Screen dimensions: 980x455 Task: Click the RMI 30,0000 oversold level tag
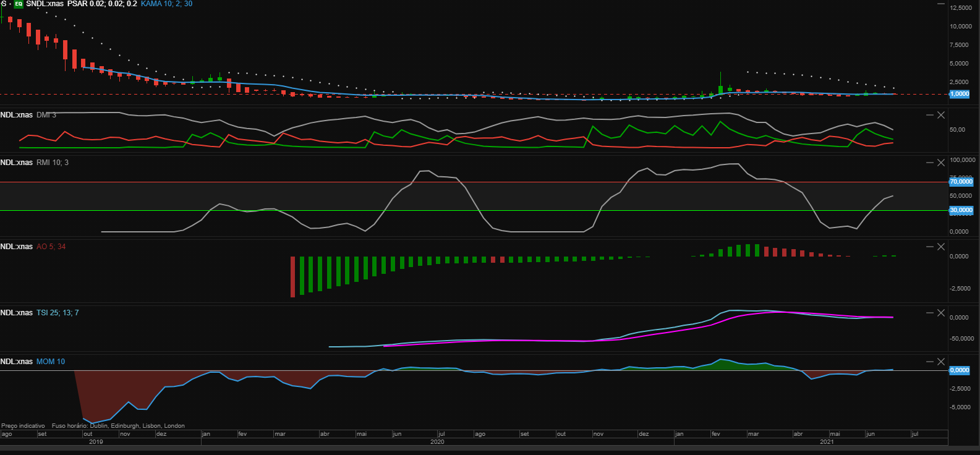tap(961, 210)
